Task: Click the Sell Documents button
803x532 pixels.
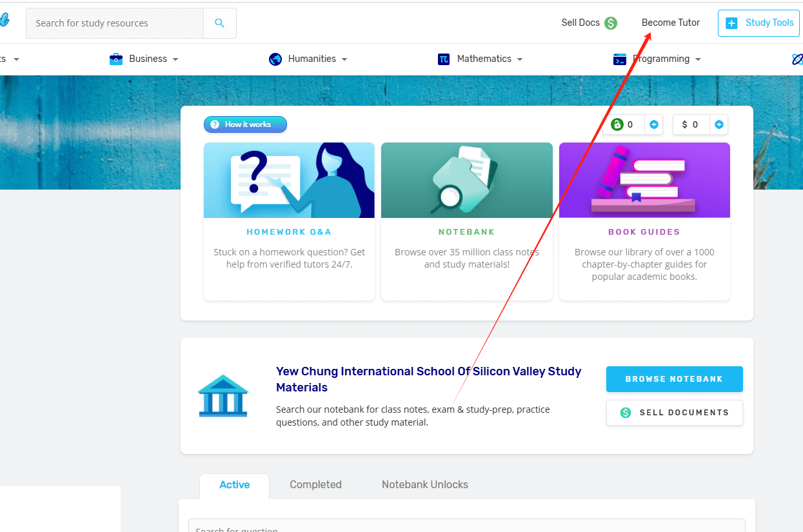Action: pyautogui.click(x=675, y=413)
